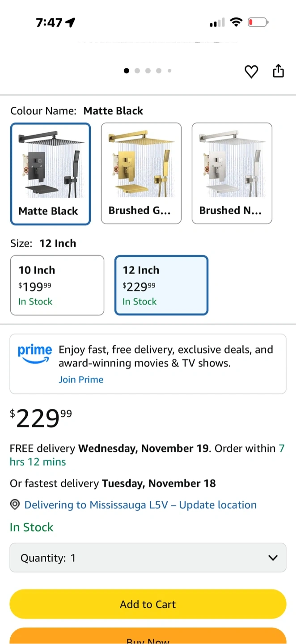Select the 10 Inch size option
The width and height of the screenshot is (296, 644).
click(57, 285)
